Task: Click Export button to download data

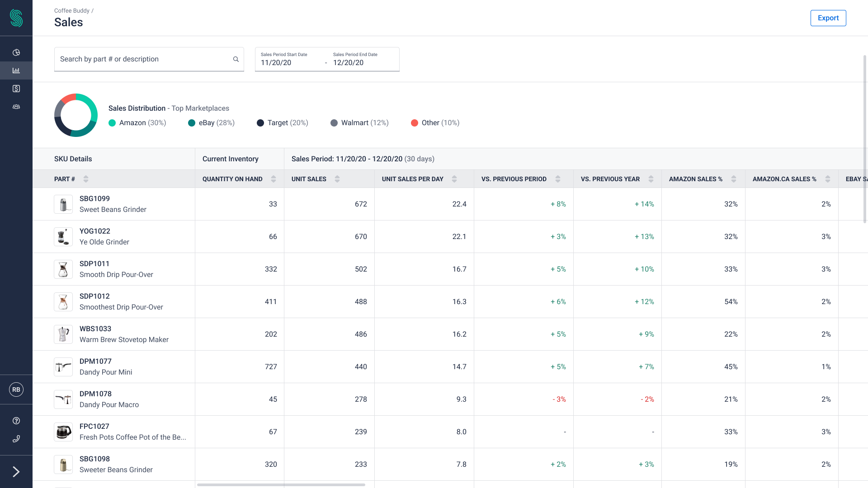Action: coord(828,18)
